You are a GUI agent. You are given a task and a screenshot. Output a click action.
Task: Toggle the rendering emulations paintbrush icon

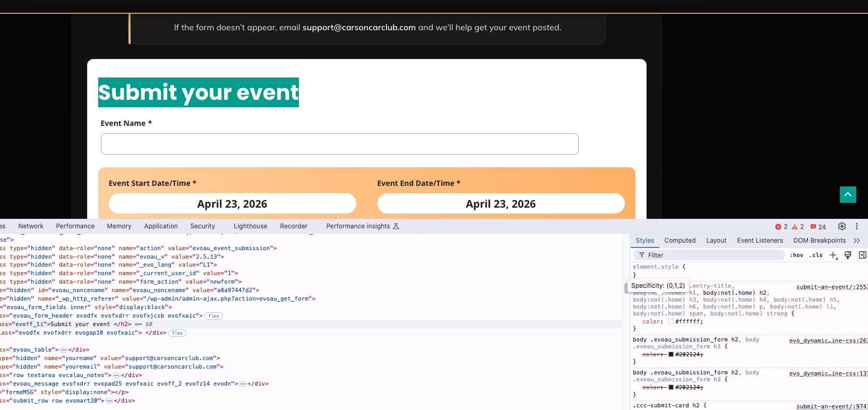848,255
